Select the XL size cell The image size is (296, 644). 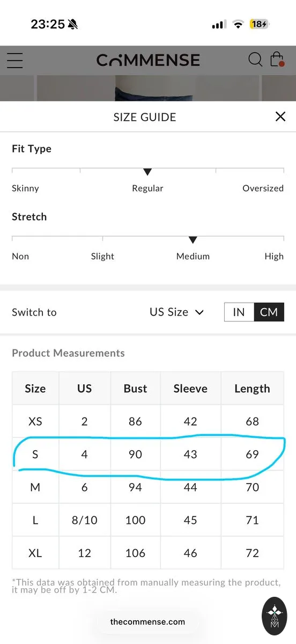click(x=35, y=553)
